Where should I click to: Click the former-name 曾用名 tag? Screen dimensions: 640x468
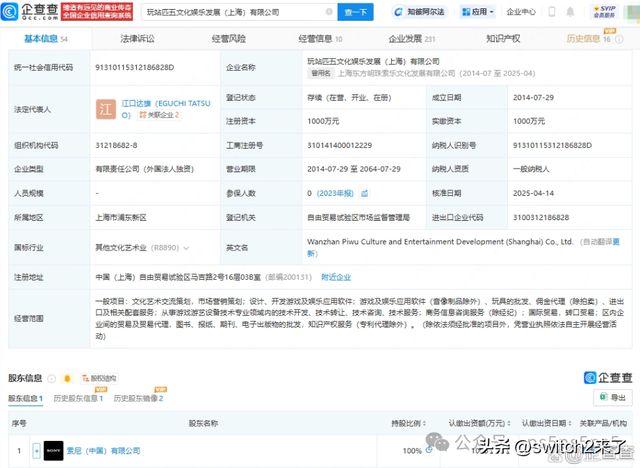tap(321, 73)
